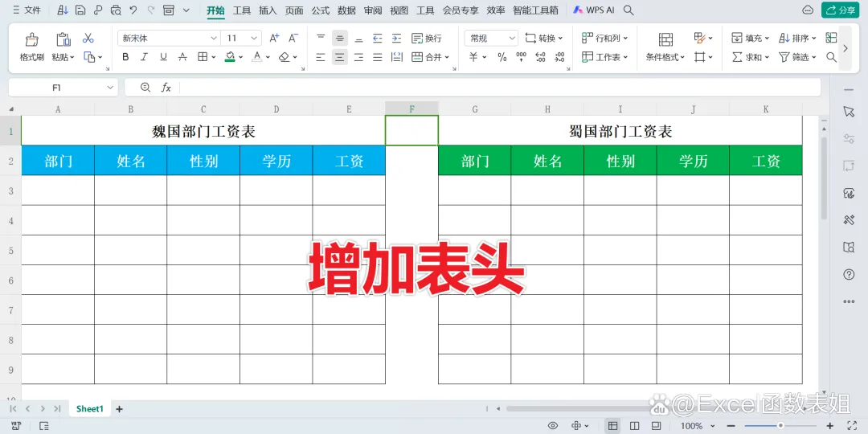
Task: Toggle top vertical alignment
Action: (321, 39)
